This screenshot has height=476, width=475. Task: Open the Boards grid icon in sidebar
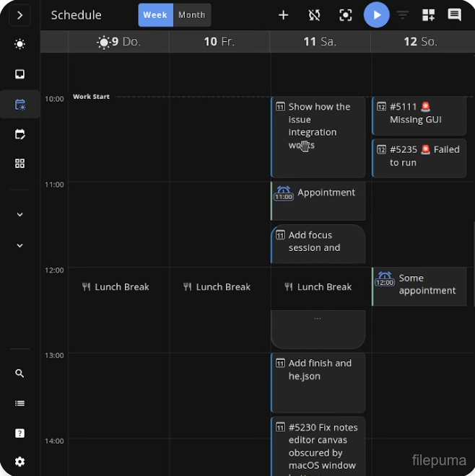tap(19, 164)
